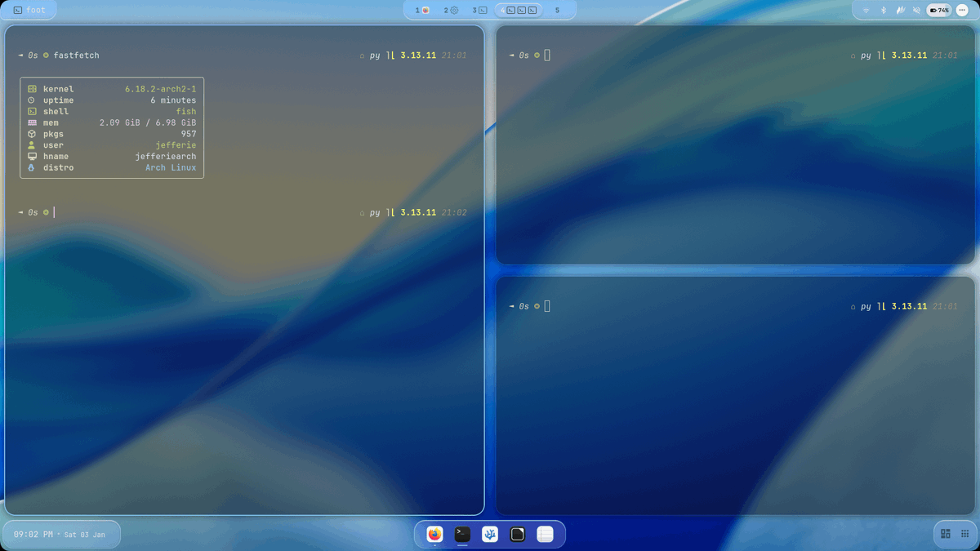Open the app grid launcher icon
980x551 pixels.
coord(964,534)
